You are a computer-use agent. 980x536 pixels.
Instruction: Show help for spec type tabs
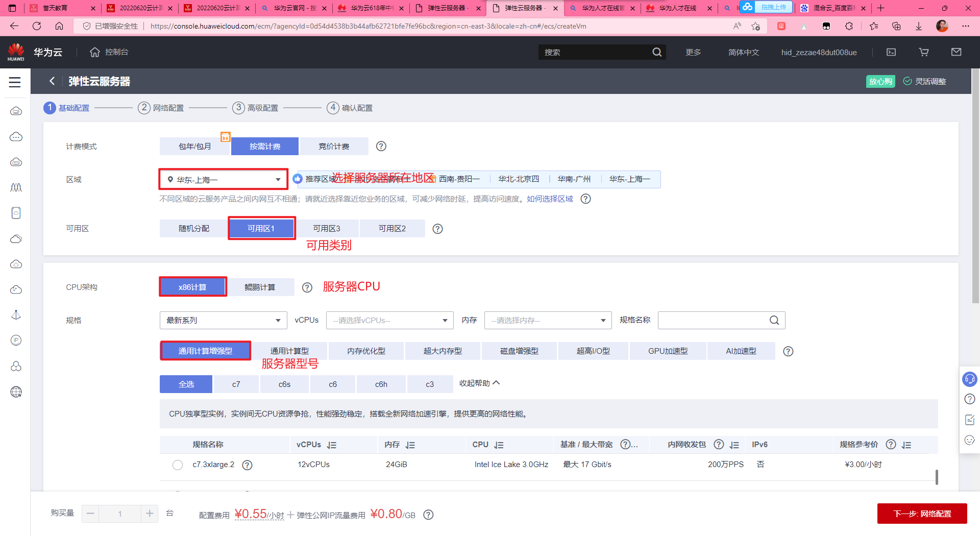pos(788,351)
